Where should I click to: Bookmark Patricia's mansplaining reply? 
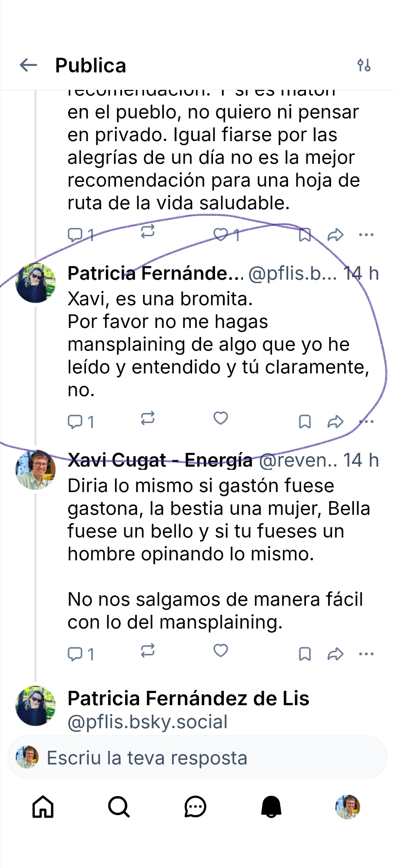305,421
